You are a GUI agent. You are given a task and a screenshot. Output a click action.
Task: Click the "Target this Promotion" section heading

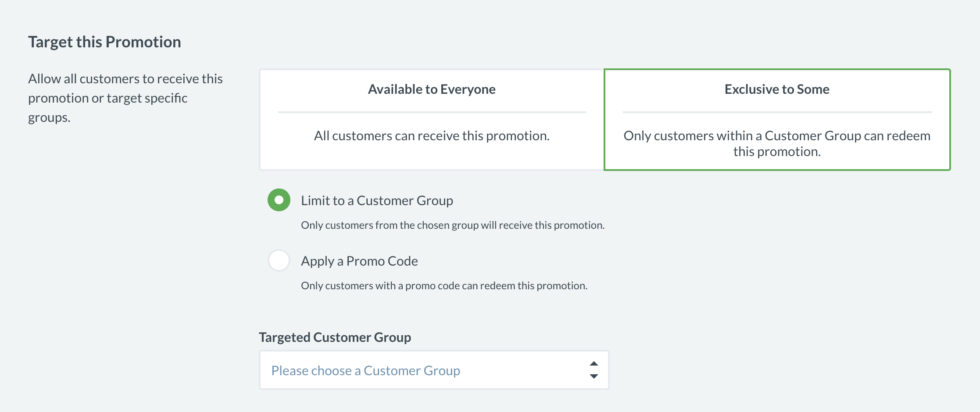coord(104,42)
